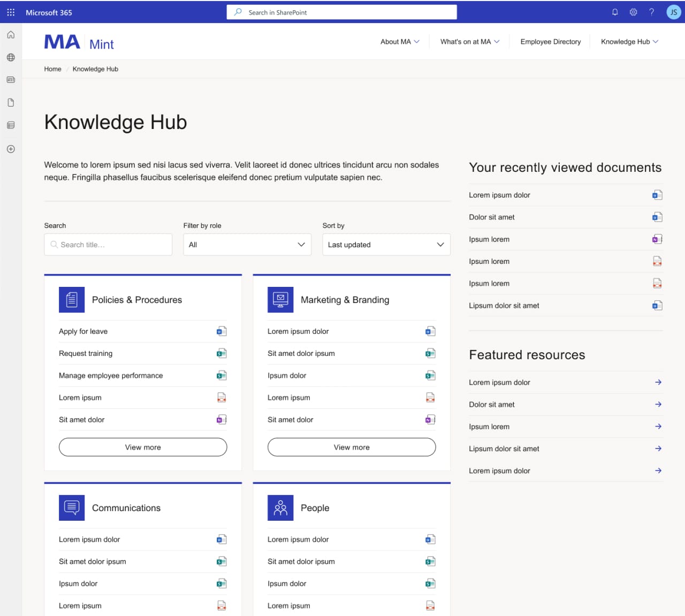Click the Excel icon beside Request training
This screenshot has height=616, width=685.
pyautogui.click(x=221, y=353)
